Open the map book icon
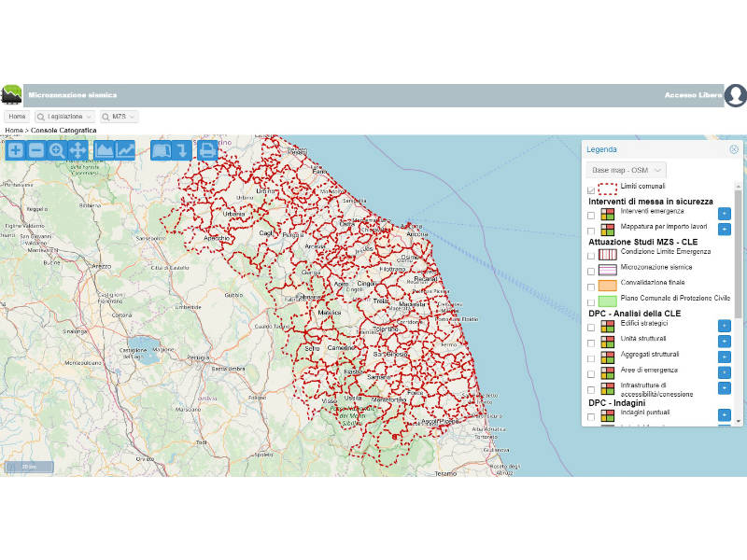The height and width of the screenshot is (560, 747). pyautogui.click(x=162, y=150)
